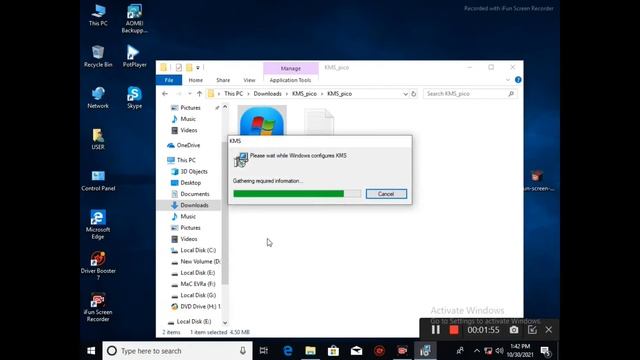Viewport: 640px width, 360px height.
Task: Navigate to This PC in address breadcrumb
Action: pyautogui.click(x=233, y=94)
